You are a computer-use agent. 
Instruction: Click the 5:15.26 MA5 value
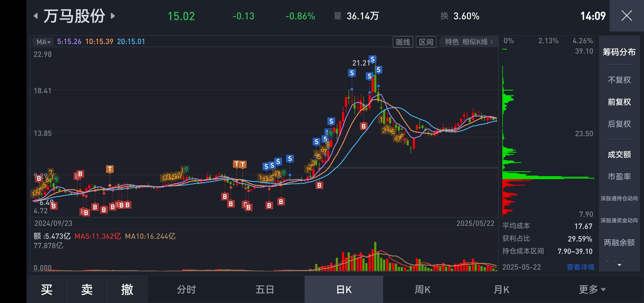[69, 42]
